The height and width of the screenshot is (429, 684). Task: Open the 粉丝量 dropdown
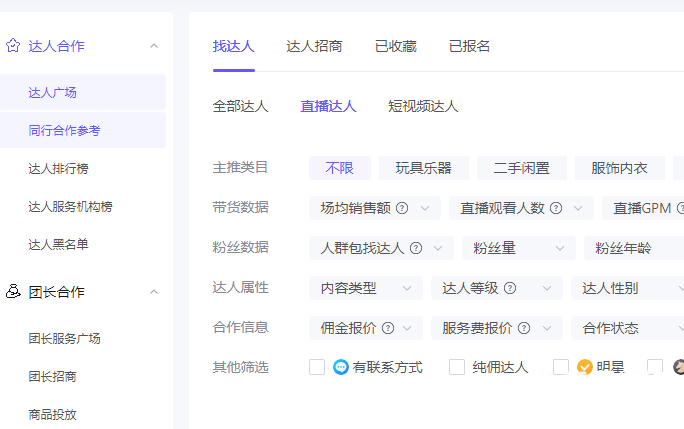coord(519,248)
